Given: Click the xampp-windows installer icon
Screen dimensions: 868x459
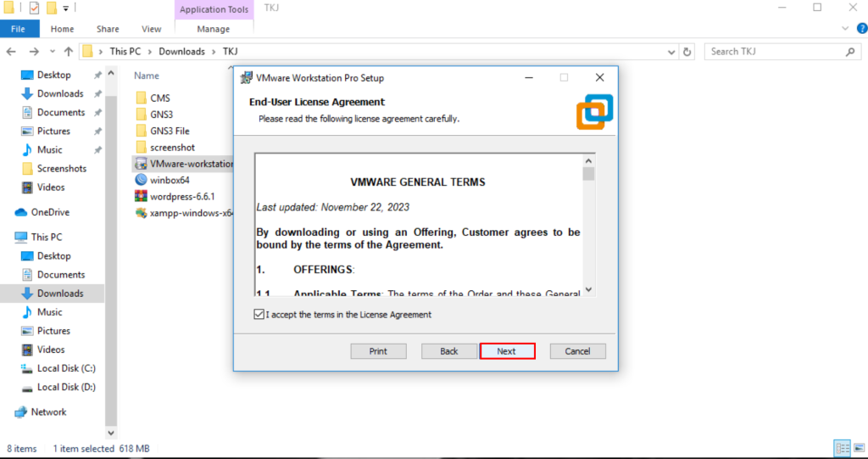Looking at the screenshot, I should [x=142, y=214].
